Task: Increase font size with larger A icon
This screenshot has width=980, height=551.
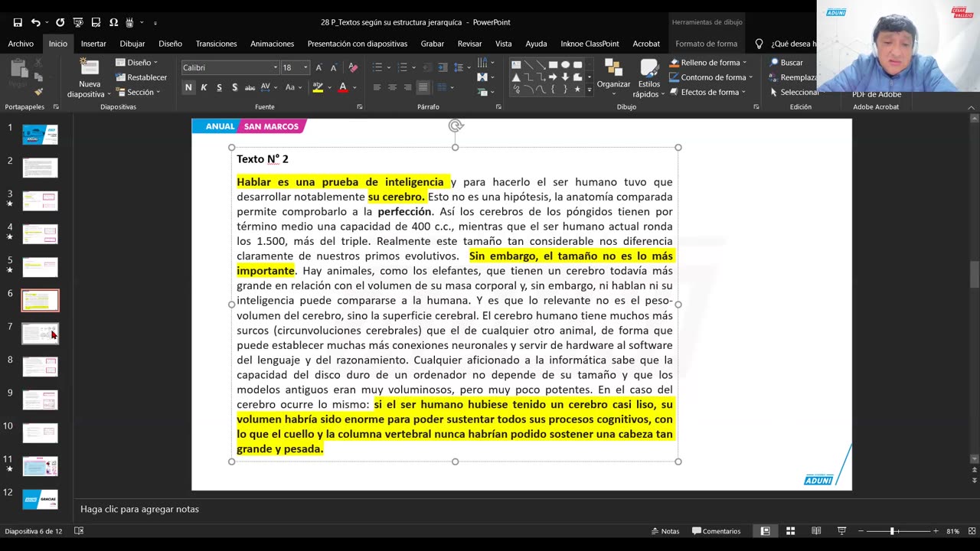Action: tap(319, 67)
